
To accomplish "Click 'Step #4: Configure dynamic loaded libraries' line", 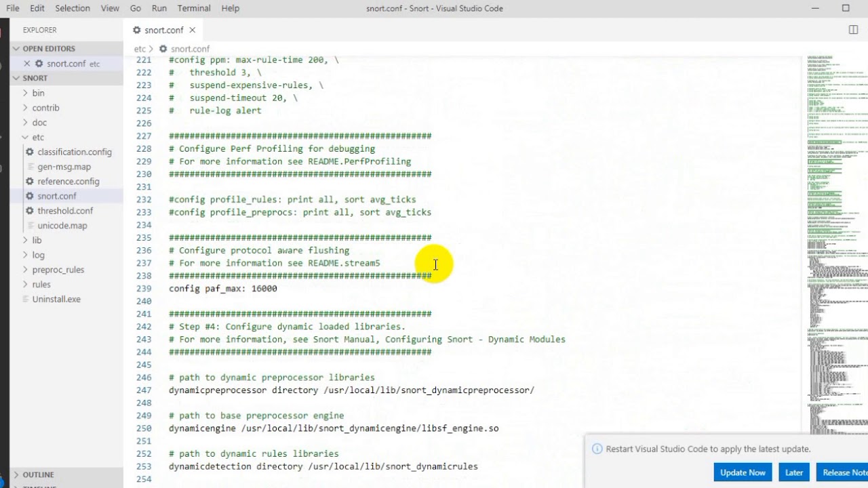I will [x=287, y=327].
